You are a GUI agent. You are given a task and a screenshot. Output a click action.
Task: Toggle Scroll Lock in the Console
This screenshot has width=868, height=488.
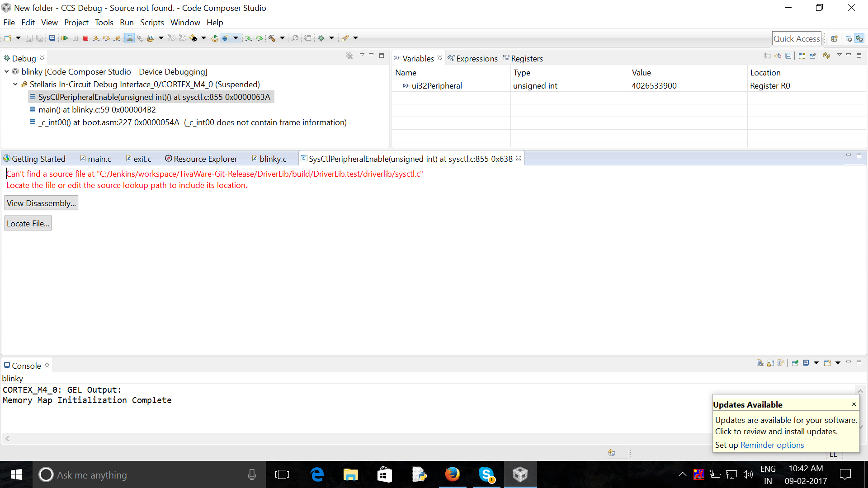(770, 363)
